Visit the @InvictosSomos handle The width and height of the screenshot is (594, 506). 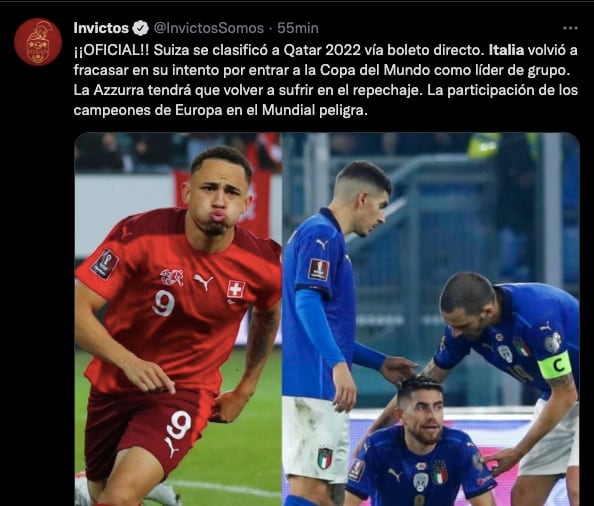209,28
